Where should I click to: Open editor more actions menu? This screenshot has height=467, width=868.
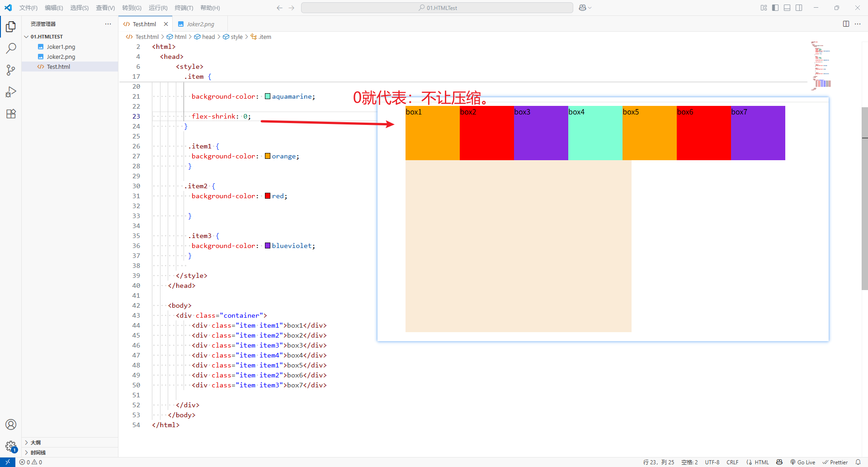pos(858,24)
